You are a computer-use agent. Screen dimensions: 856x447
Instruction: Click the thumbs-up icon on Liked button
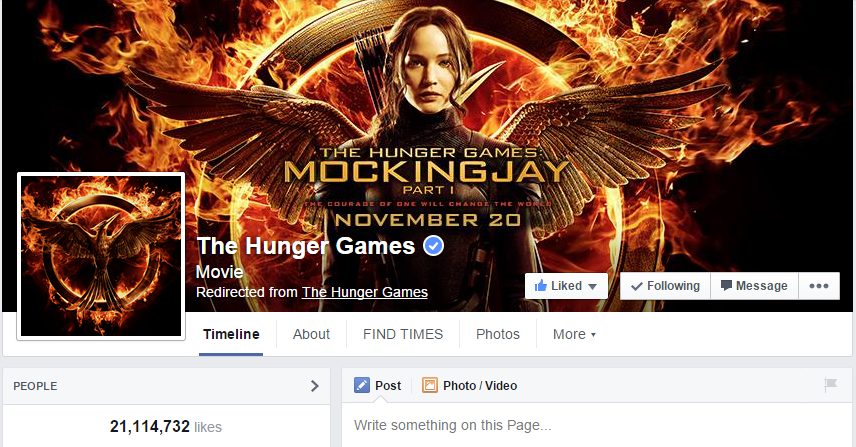(540, 285)
